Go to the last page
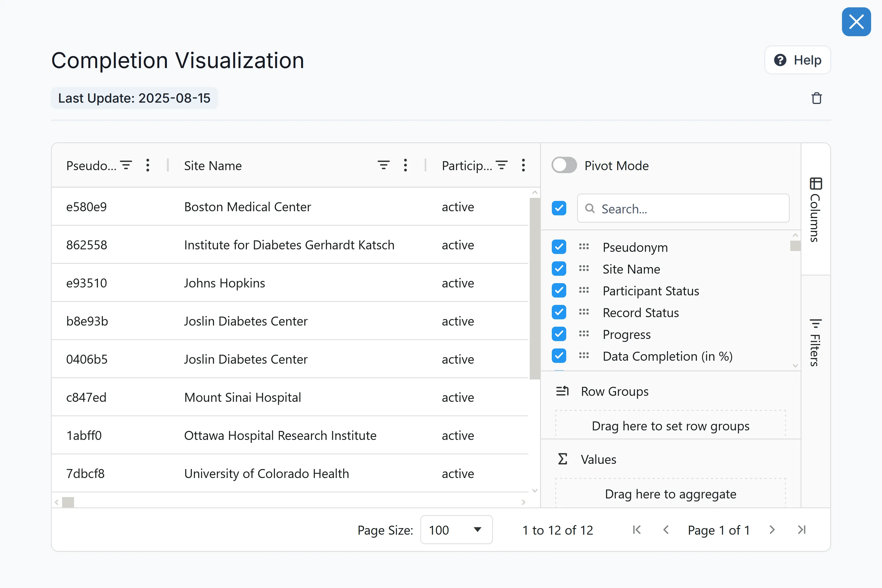Screen dimensions: 882x588 (802, 530)
